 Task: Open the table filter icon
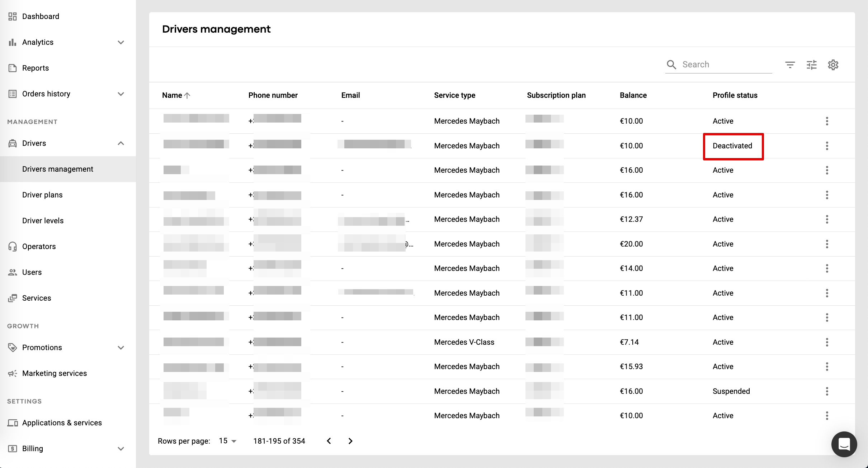pyautogui.click(x=790, y=65)
